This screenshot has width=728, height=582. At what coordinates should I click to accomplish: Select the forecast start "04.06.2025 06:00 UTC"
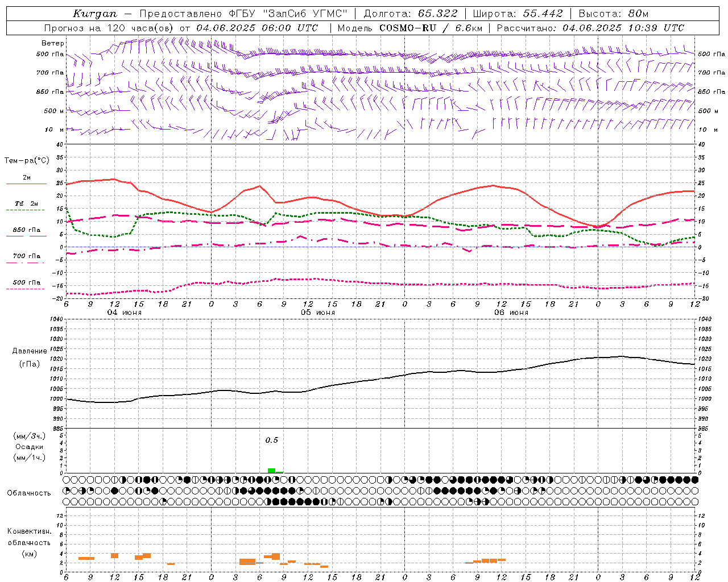click(257, 28)
